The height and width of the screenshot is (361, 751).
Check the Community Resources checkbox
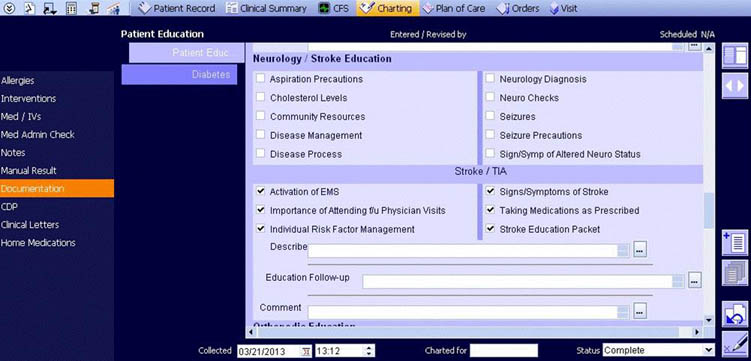[260, 116]
